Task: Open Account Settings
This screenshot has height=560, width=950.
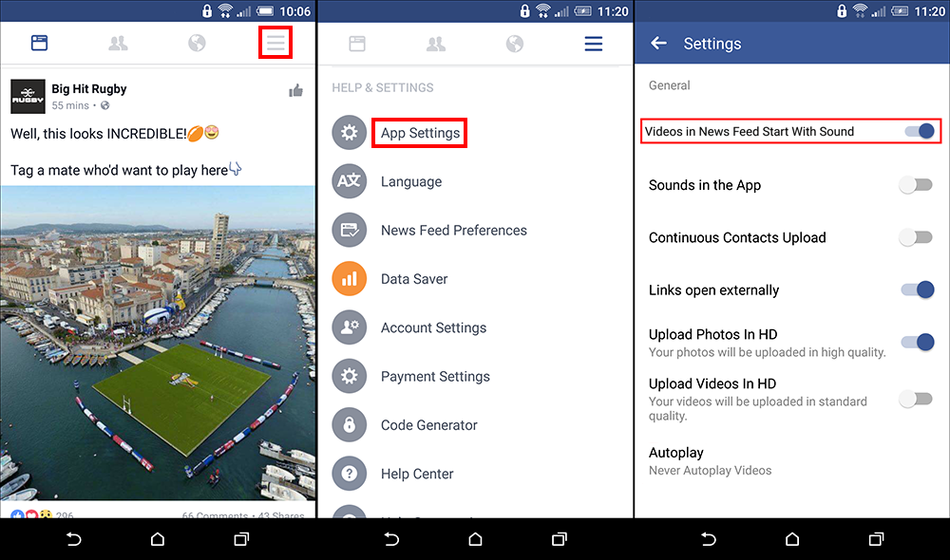Action: coord(433,327)
